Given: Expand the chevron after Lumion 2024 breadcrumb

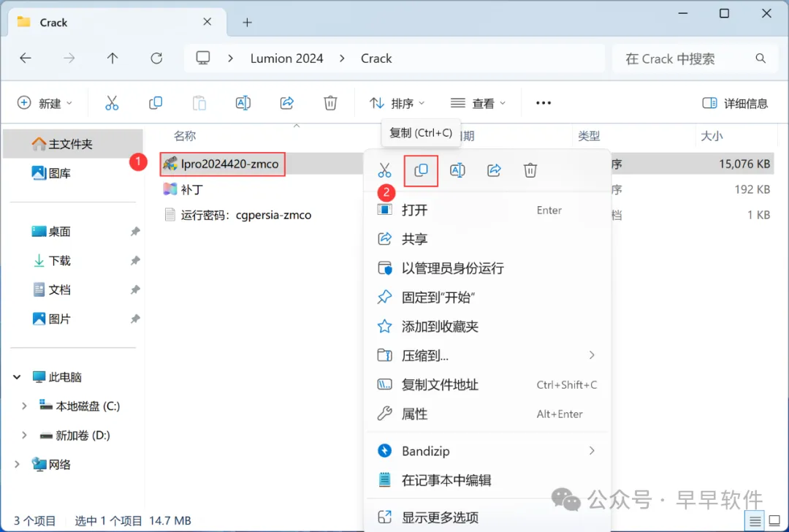Looking at the screenshot, I should (x=342, y=58).
